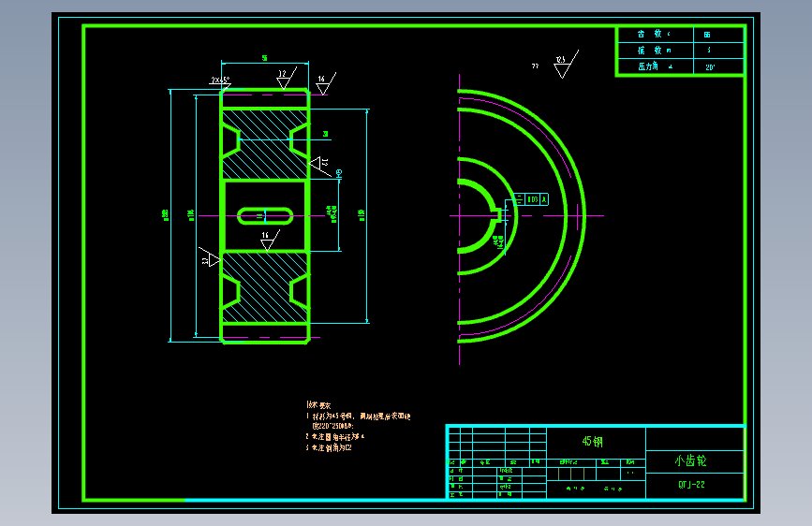
Task: Select the inner left diameter dimension text
Action: pyautogui.click(x=191, y=215)
